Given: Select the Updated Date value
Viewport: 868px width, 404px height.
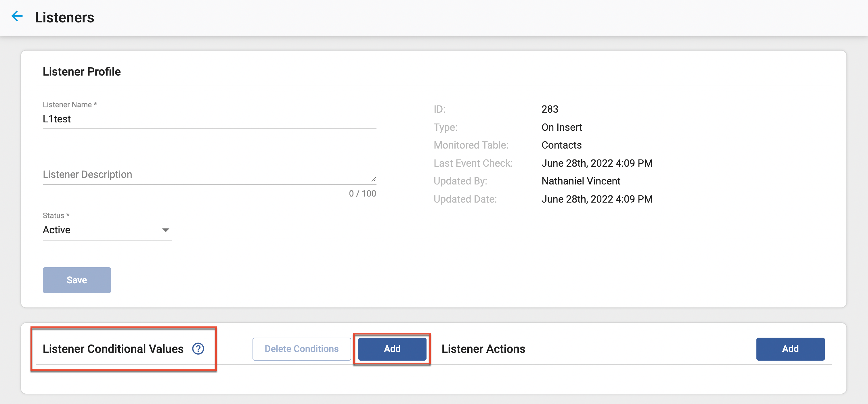Looking at the screenshot, I should pos(597,199).
